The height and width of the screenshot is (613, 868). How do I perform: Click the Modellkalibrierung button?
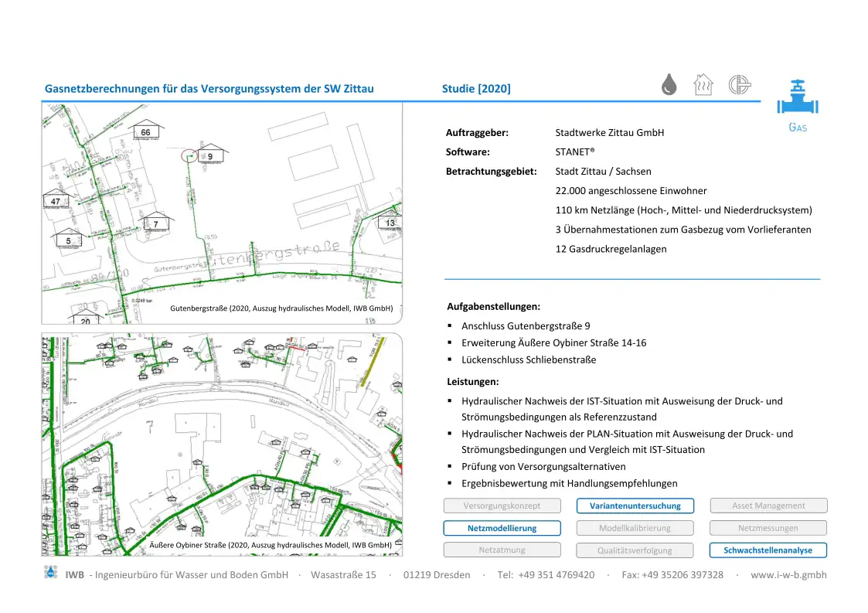pyautogui.click(x=635, y=529)
